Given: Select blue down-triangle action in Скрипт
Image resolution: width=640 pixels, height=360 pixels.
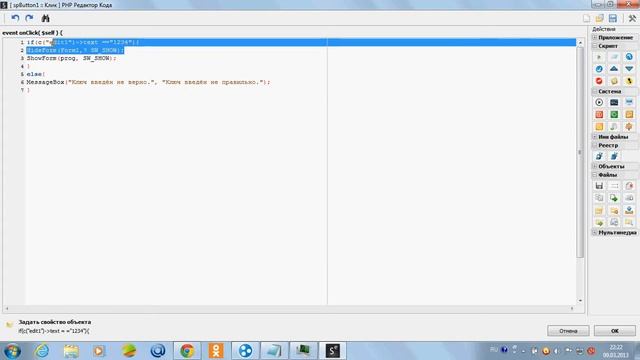Looking at the screenshot, I should tap(629, 69).
